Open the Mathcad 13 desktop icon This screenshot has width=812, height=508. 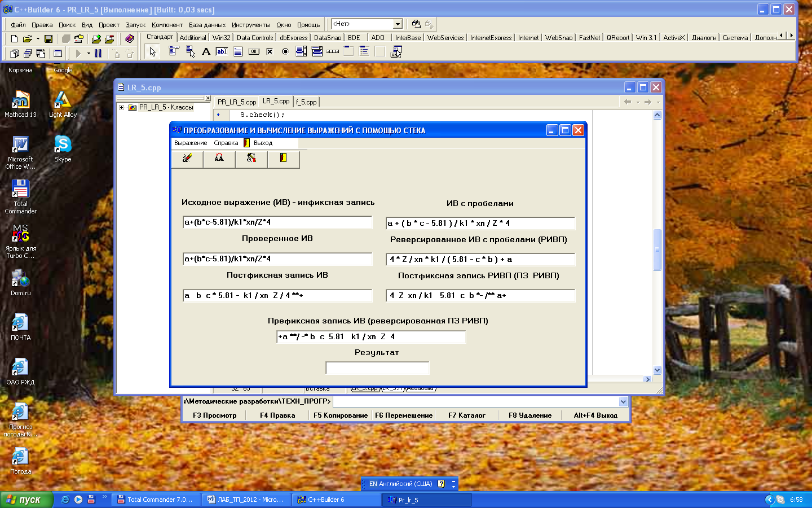(20, 104)
